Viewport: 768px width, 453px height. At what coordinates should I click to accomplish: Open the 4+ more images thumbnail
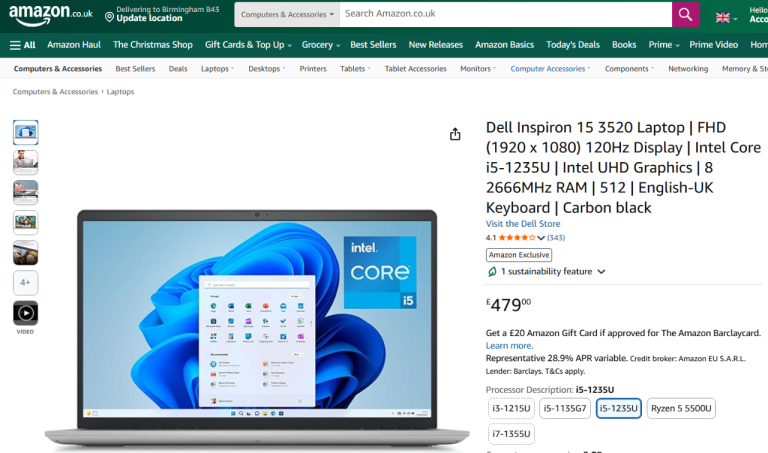pos(25,283)
